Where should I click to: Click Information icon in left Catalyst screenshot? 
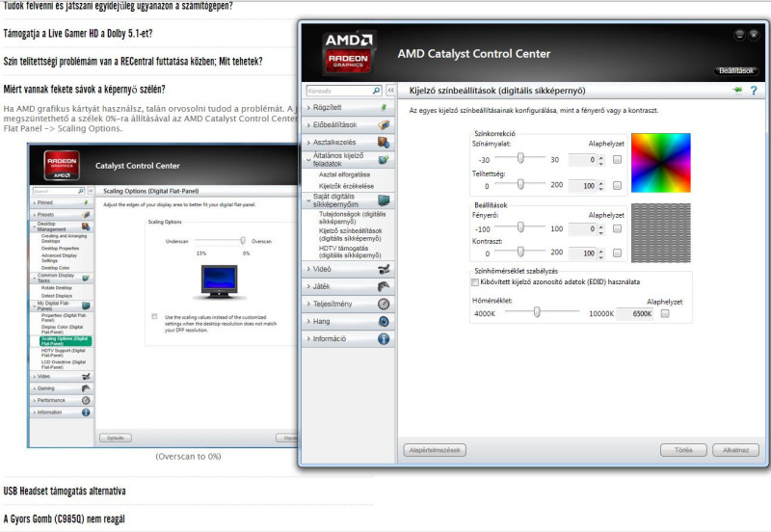coord(86,412)
